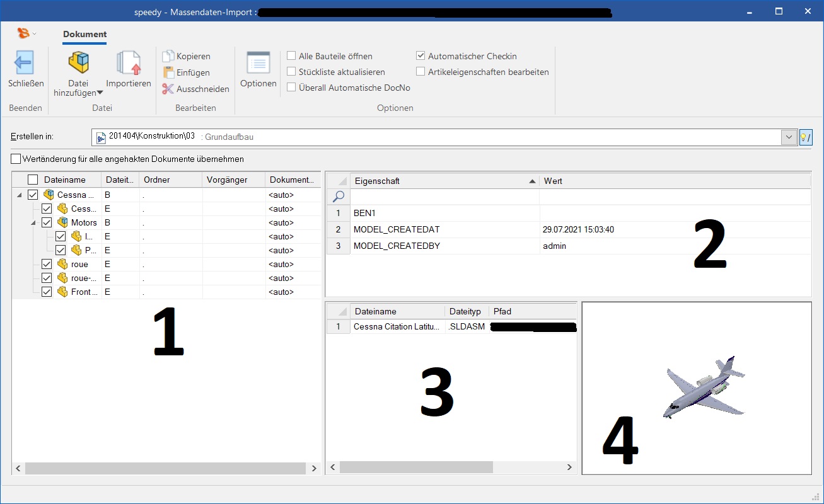Open the speedy application menu button
The image size is (824, 504).
click(26, 33)
